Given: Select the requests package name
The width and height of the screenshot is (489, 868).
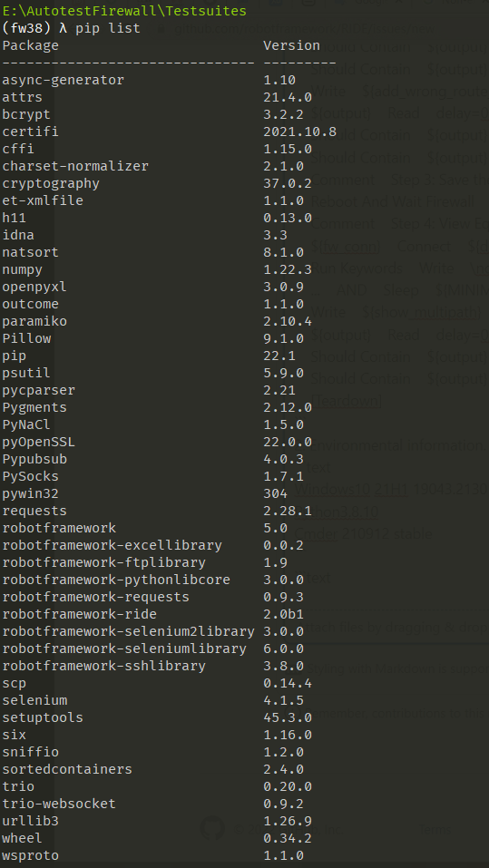Looking at the screenshot, I should pos(34,511).
